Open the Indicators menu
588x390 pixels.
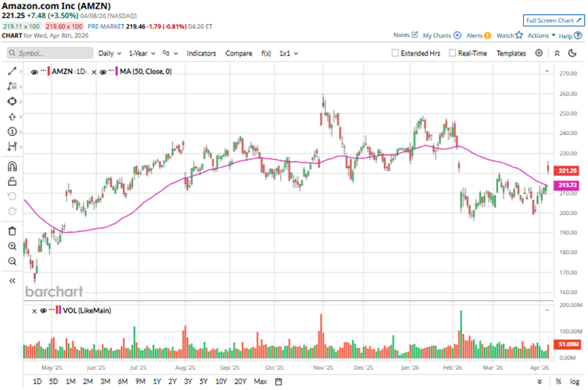pyautogui.click(x=202, y=53)
